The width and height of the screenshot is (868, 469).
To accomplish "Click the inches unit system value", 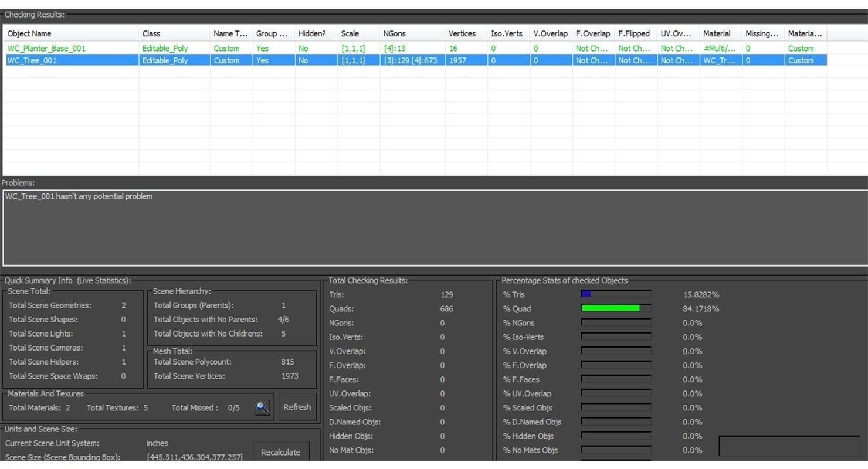I will 157,443.
